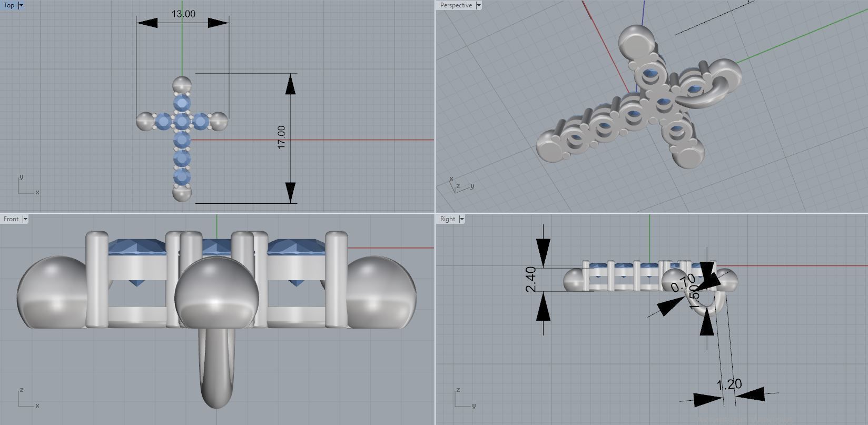The width and height of the screenshot is (868, 425).
Task: Activate the Top viewport title label
Action: click(x=9, y=5)
